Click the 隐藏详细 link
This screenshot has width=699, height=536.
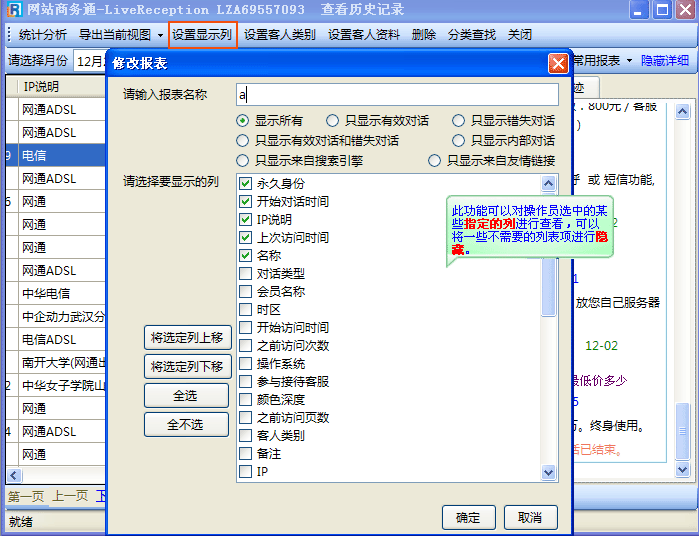click(664, 61)
